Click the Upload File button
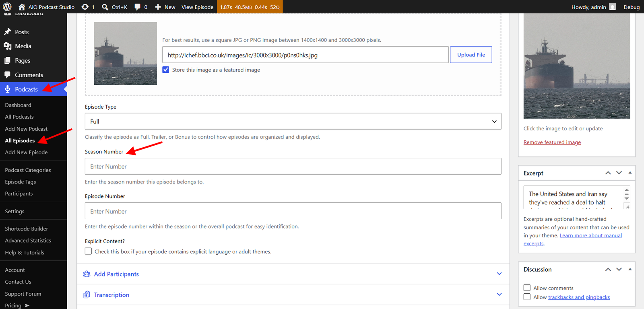The width and height of the screenshot is (644, 309). pyautogui.click(x=471, y=55)
